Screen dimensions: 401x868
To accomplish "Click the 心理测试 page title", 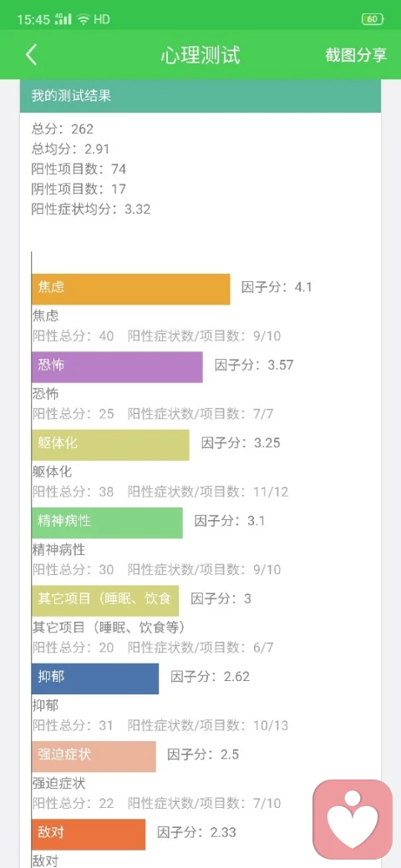I will [200, 55].
